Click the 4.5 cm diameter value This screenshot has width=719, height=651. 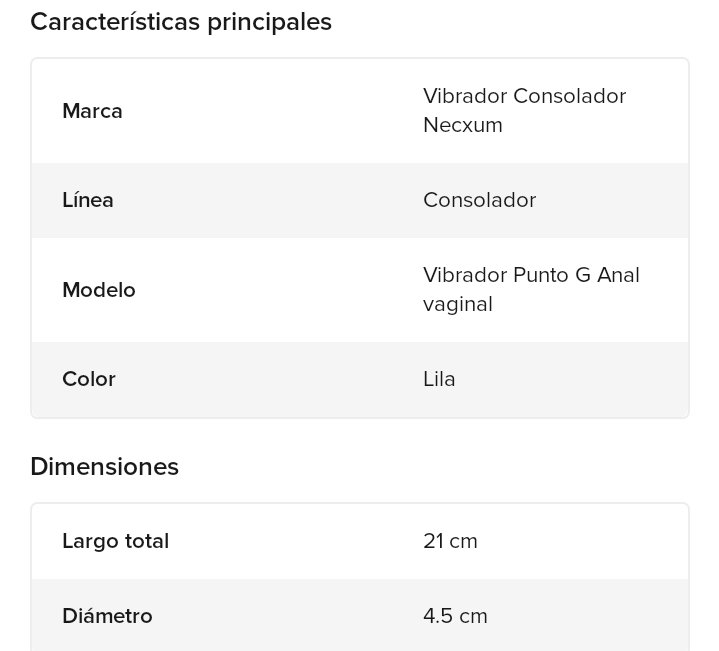(455, 616)
